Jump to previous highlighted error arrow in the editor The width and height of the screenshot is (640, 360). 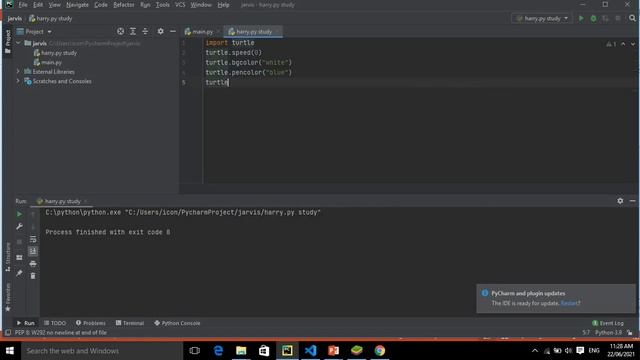(x=623, y=44)
